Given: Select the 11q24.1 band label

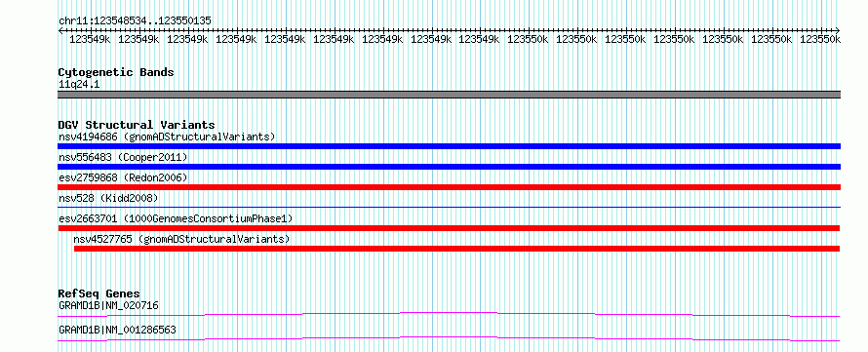Looking at the screenshot, I should [79, 84].
